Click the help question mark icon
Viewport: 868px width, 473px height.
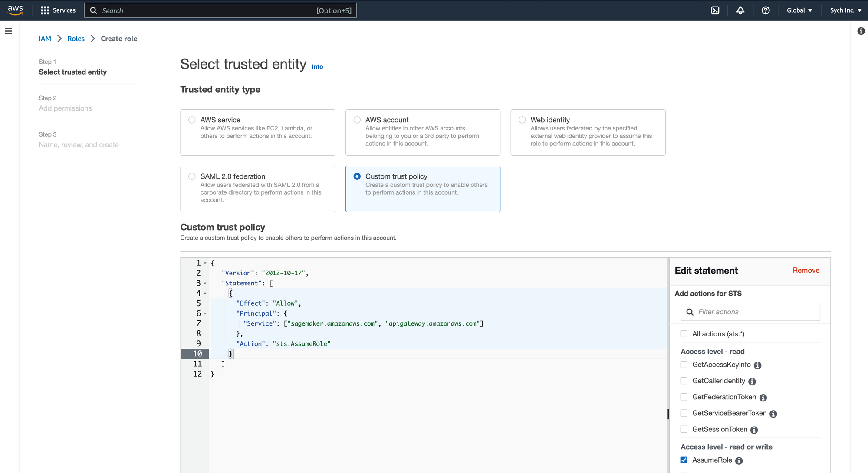(x=766, y=10)
